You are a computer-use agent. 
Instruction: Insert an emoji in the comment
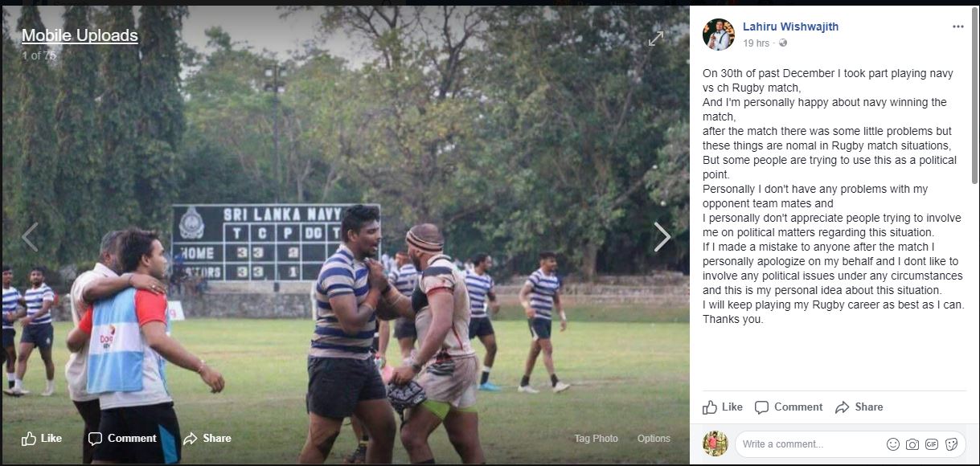[892, 444]
